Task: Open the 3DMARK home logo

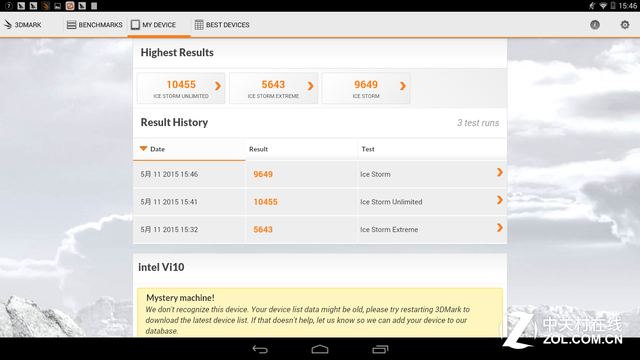Action: tap(22, 25)
